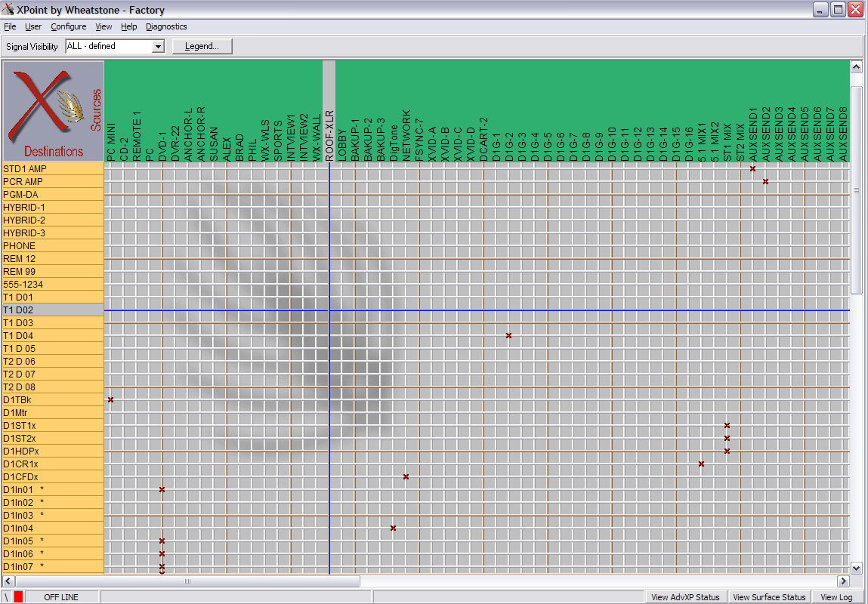Toggle the D1In01 to DVD-1 crosspoint

162,489
